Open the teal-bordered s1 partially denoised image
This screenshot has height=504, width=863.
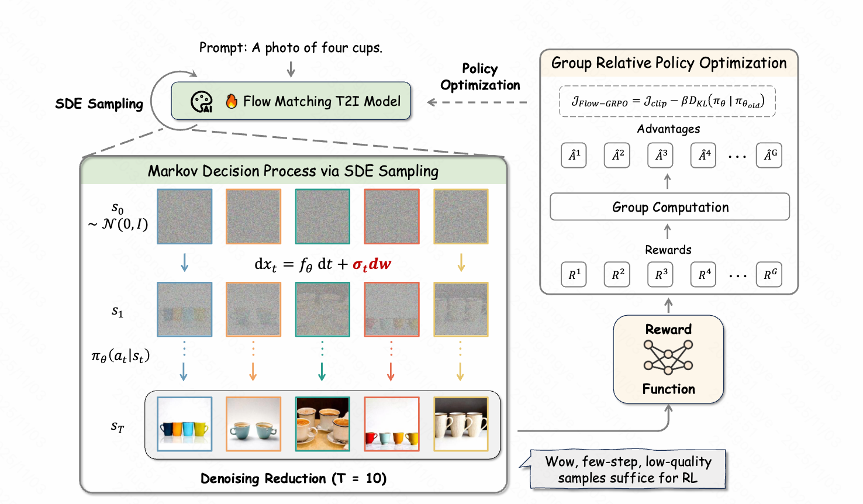pyautogui.click(x=323, y=309)
